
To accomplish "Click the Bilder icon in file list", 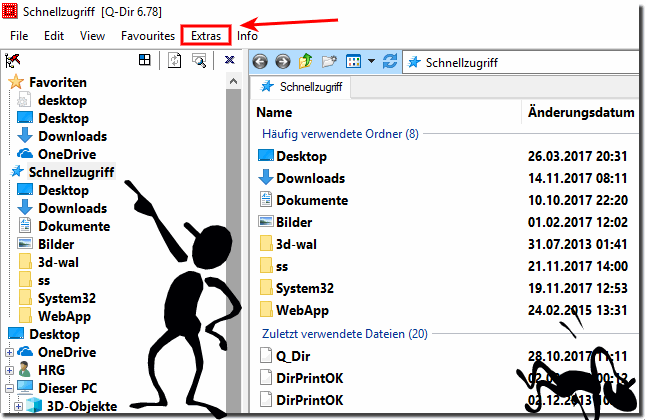I will [x=266, y=222].
